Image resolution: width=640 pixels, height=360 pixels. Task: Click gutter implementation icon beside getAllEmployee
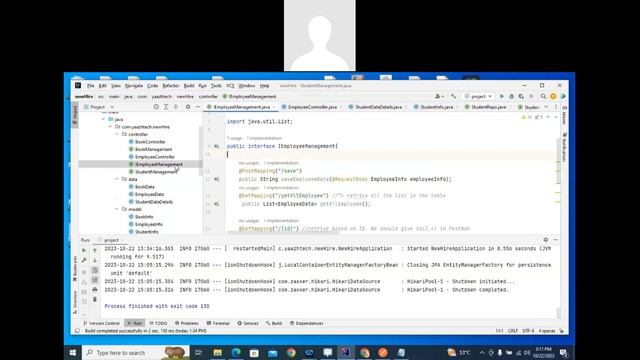[x=217, y=204]
